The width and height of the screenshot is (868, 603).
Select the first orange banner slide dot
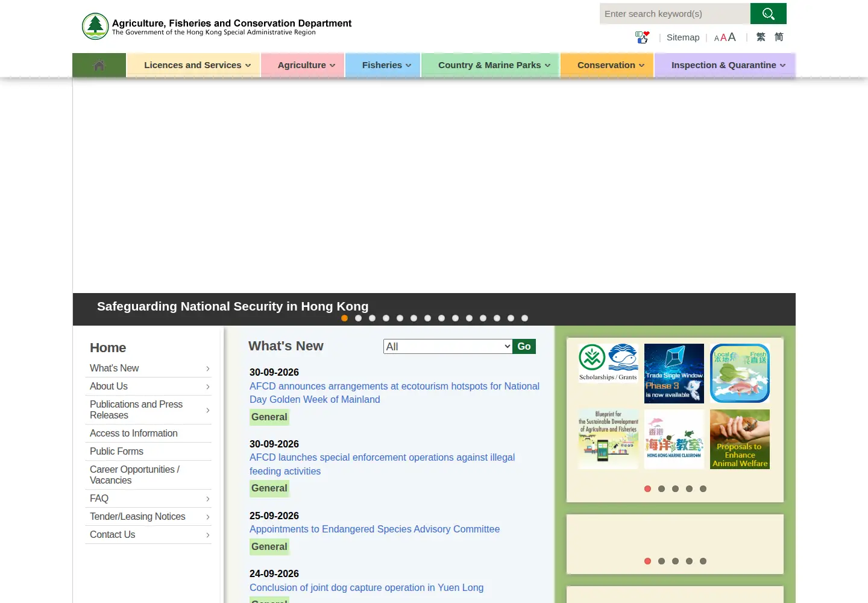pyautogui.click(x=344, y=318)
